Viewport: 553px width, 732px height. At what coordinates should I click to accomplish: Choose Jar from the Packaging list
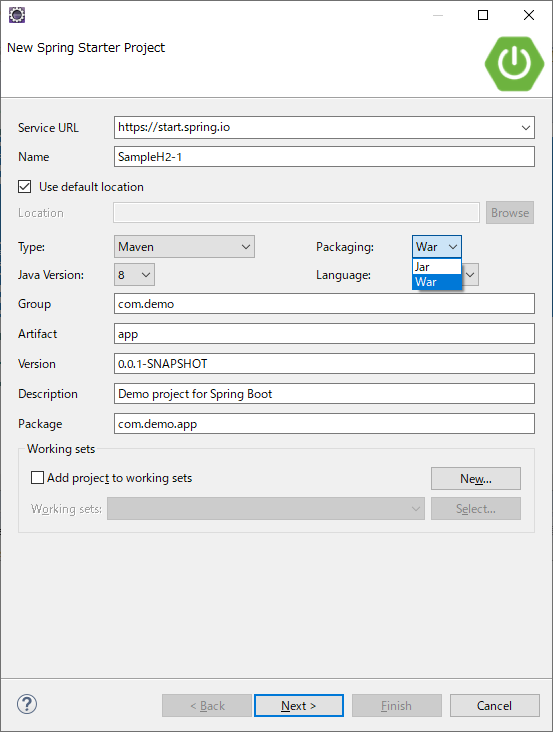pos(437,267)
